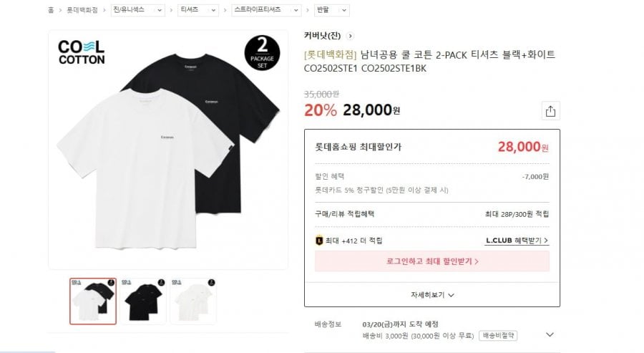This screenshot has height=353, width=644.
Task: Select the white t-shirts thumbnail
Action: [192, 301]
